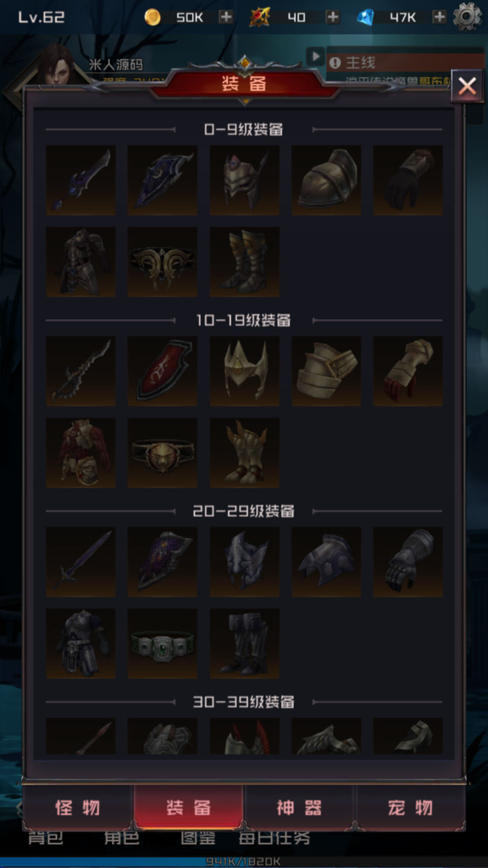Viewport: 488px width, 868px height.
Task: Add blue diamonds with plus button
Action: [x=439, y=17]
